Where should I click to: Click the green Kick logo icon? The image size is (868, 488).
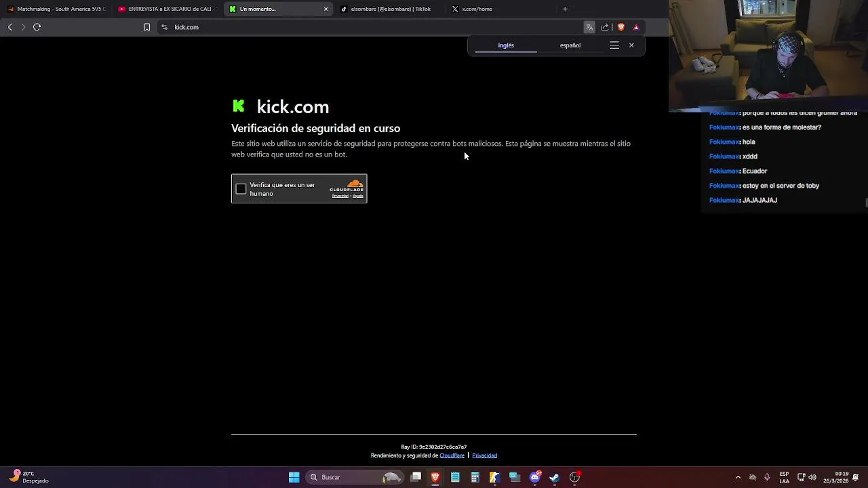(x=239, y=106)
